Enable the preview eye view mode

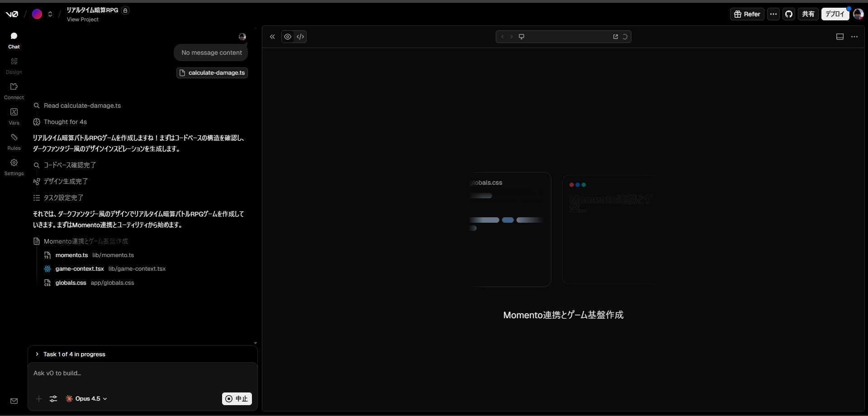pyautogui.click(x=288, y=37)
